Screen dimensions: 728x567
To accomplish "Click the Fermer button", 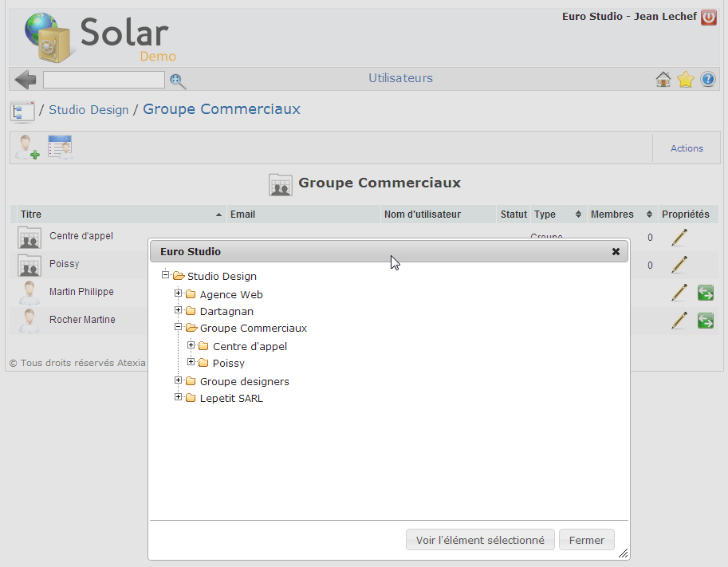I will click(586, 540).
